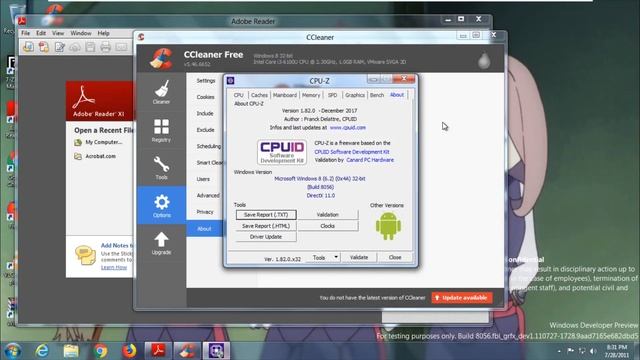Image resolution: width=640 pixels, height=360 pixels.
Task: Select Cookies in CCleaner options list
Action: [206, 97]
